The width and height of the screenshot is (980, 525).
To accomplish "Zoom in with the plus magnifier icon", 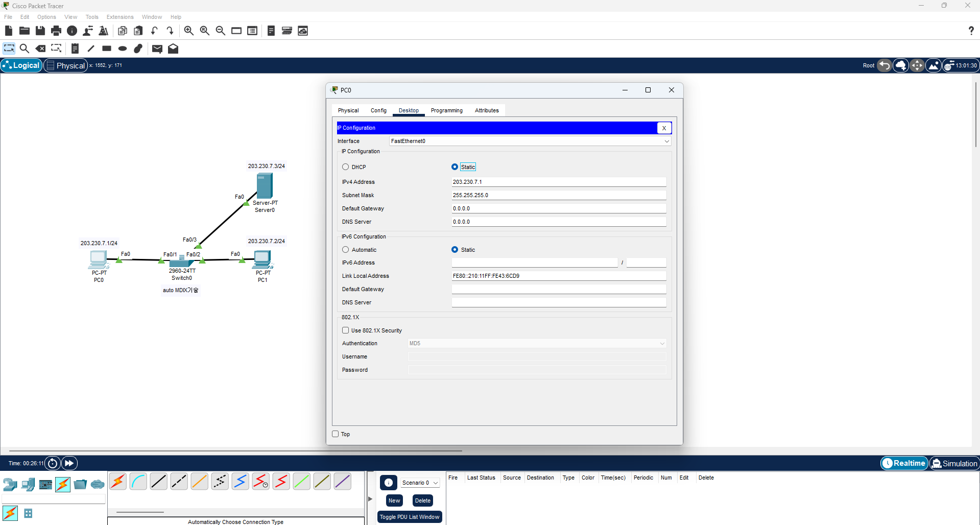I will coord(189,31).
